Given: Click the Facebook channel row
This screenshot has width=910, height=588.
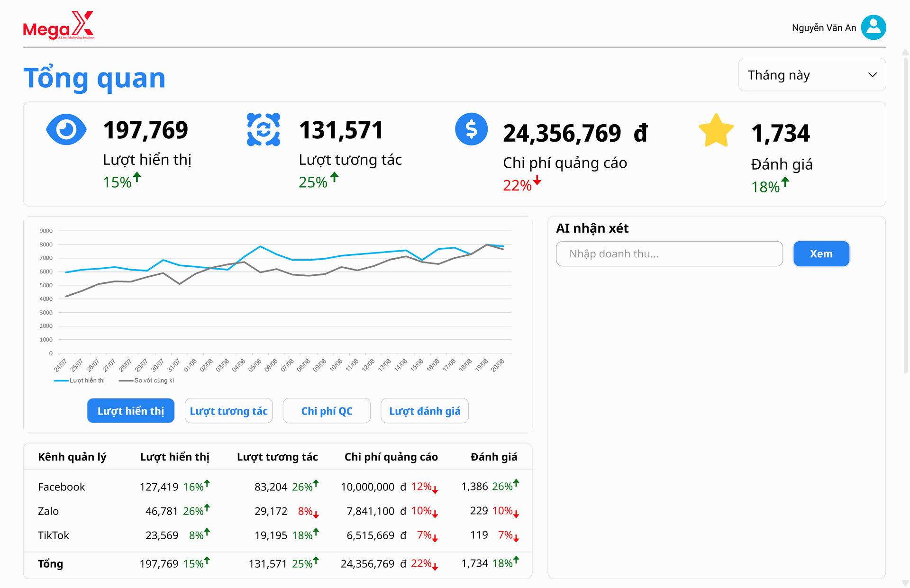Looking at the screenshot, I should tap(62, 487).
